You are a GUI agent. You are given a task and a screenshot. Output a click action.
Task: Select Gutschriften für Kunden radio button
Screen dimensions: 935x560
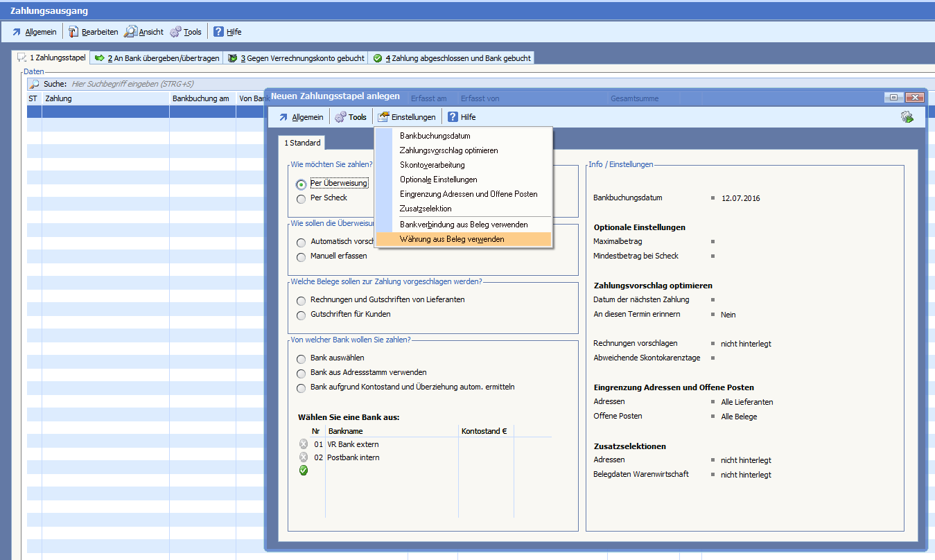301,315
